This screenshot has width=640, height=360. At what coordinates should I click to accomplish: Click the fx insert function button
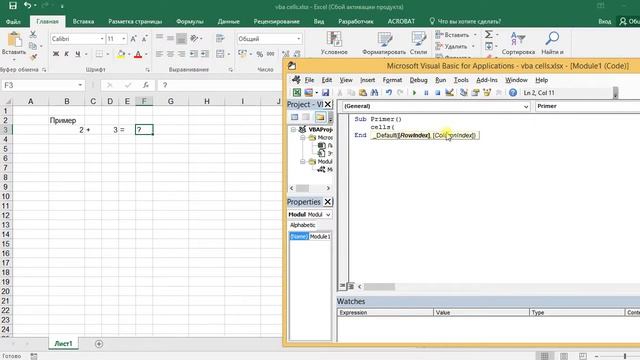(146, 85)
